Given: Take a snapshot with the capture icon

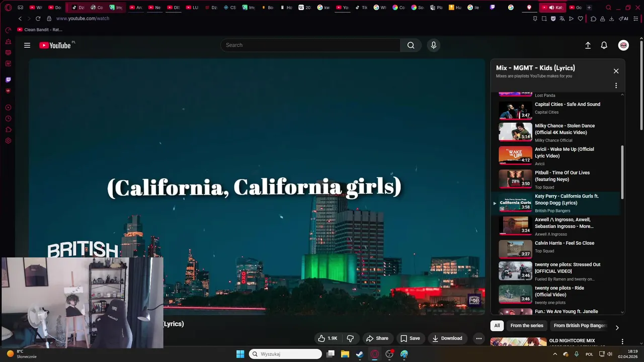Looking at the screenshot, I should (544, 19).
